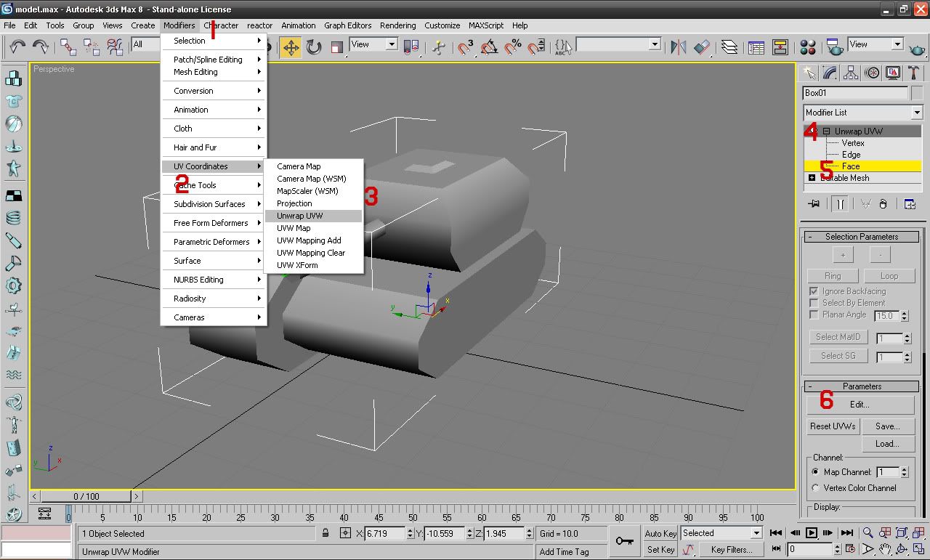Image resolution: width=930 pixels, height=560 pixels.
Task: Select the Face sub-object level
Action: tap(850, 166)
